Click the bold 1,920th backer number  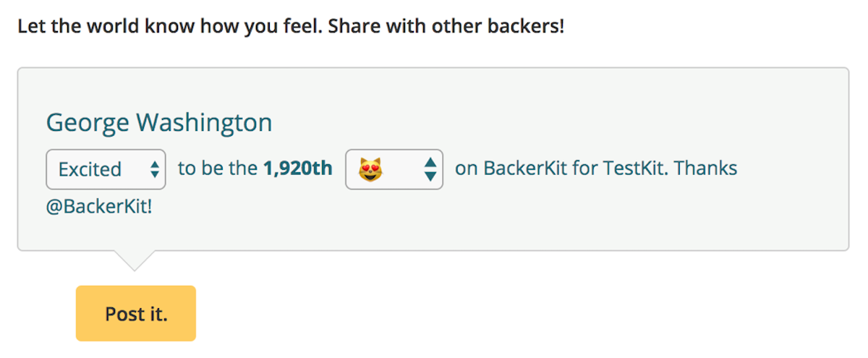[298, 169]
